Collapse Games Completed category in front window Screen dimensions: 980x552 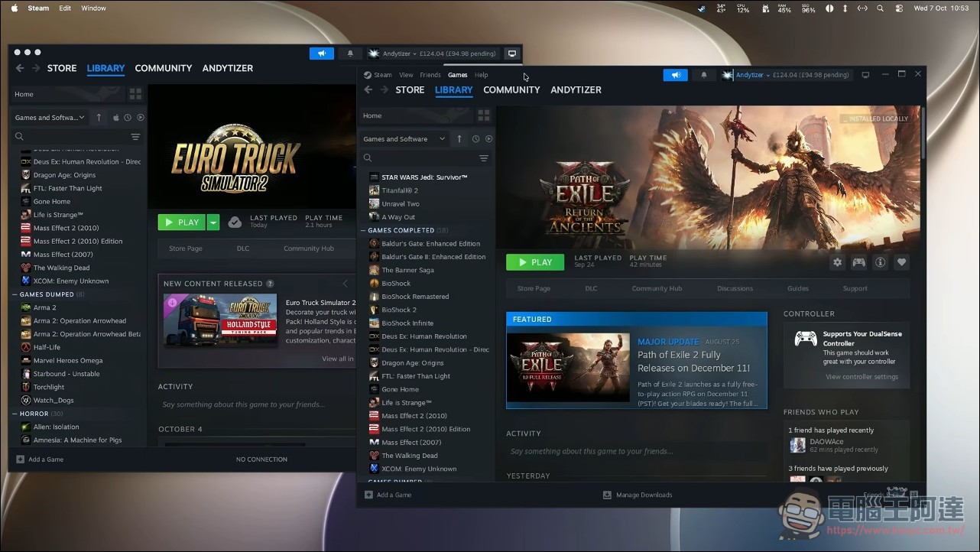coord(363,230)
